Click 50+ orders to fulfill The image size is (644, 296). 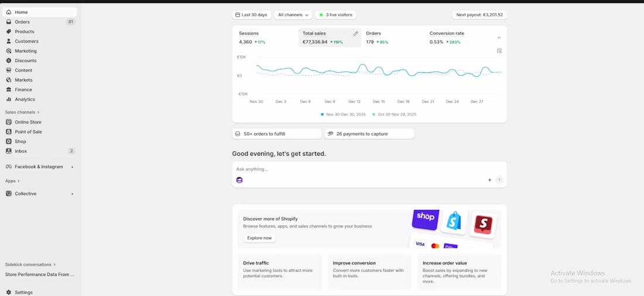(277, 134)
